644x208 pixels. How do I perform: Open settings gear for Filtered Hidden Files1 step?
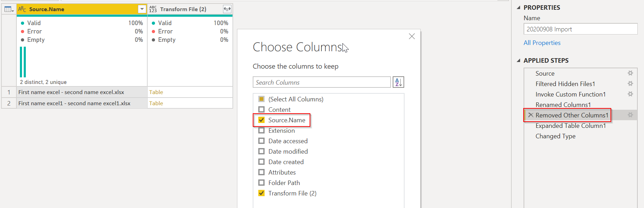pyautogui.click(x=630, y=84)
